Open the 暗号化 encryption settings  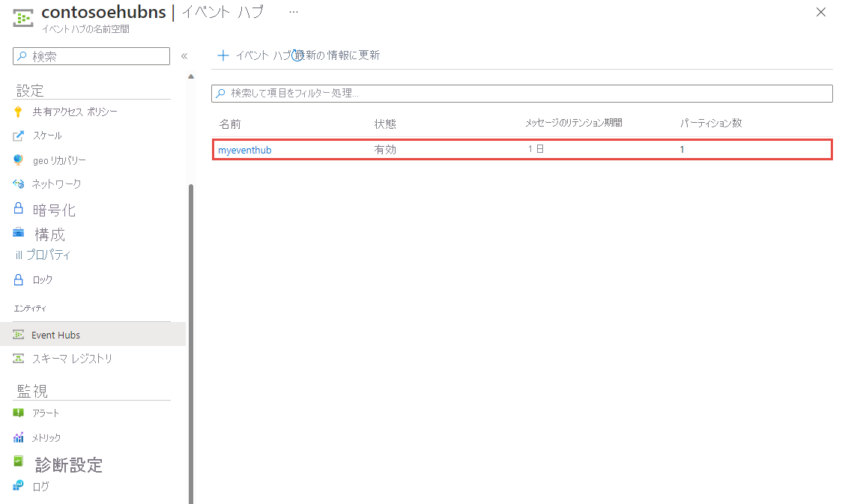(54, 210)
